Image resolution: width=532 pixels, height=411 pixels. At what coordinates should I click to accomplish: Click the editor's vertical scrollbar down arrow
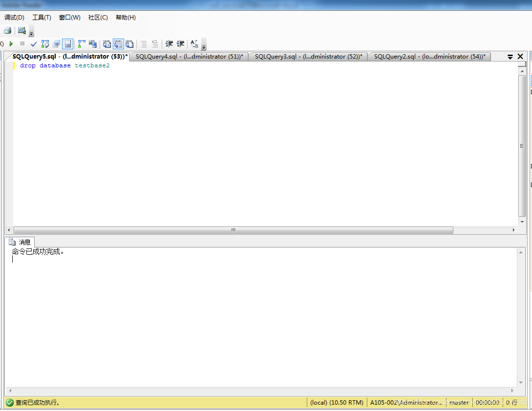coord(522,222)
